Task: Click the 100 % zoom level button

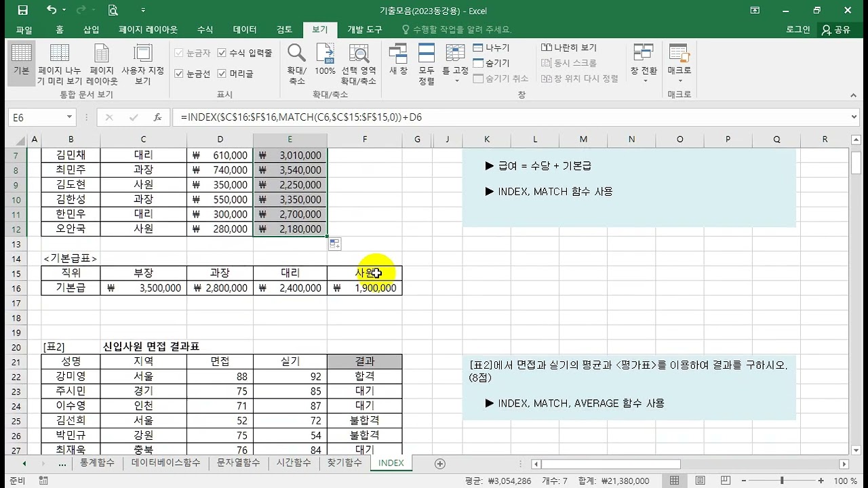Action: 845,481
